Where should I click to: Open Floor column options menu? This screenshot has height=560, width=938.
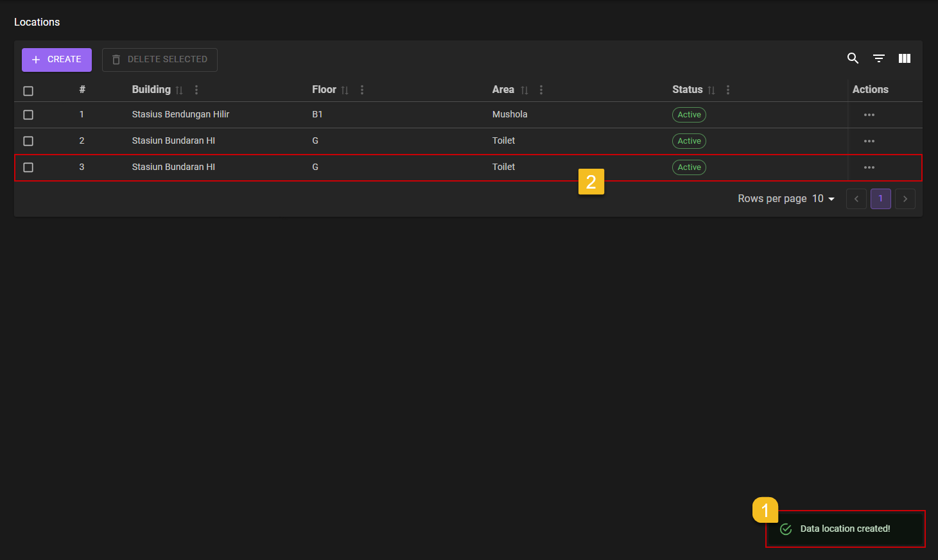[362, 90]
